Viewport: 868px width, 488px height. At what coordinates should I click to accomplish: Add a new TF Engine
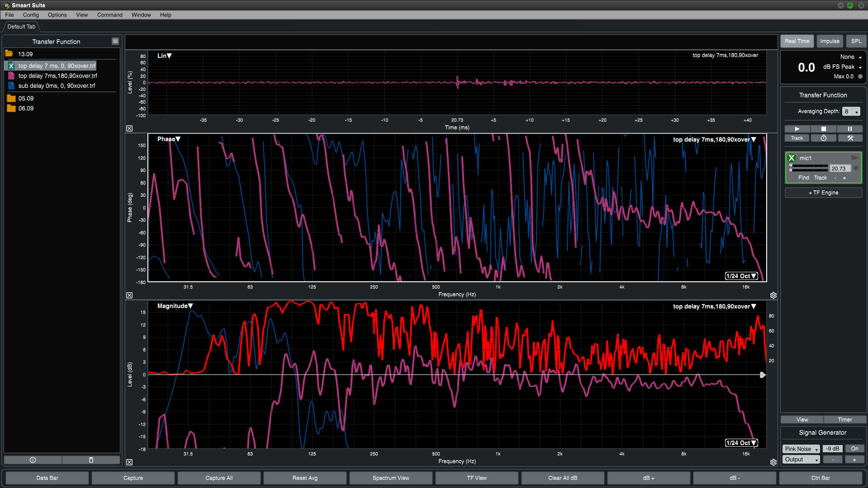[823, 193]
